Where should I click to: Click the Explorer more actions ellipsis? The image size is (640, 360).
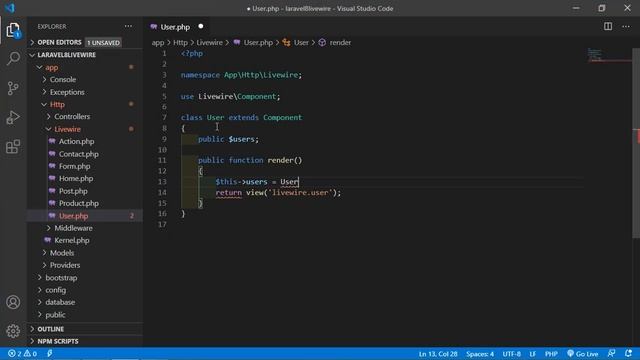point(128,27)
